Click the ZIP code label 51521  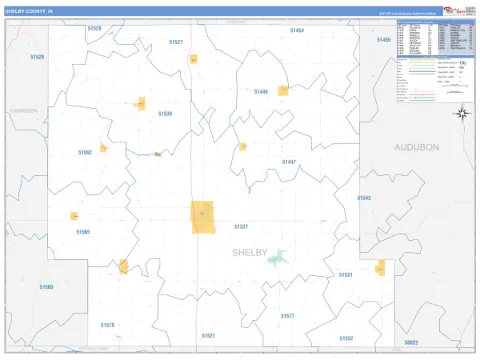(208, 336)
